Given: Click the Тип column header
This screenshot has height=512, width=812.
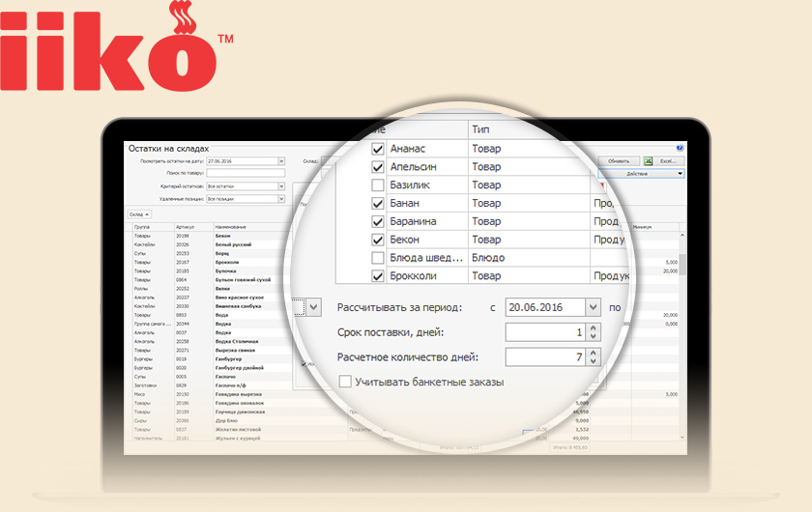Looking at the screenshot, I should point(480,129).
